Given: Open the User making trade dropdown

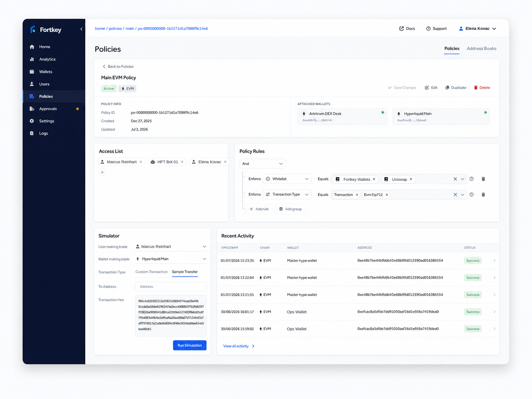Looking at the screenshot, I should [171, 247].
